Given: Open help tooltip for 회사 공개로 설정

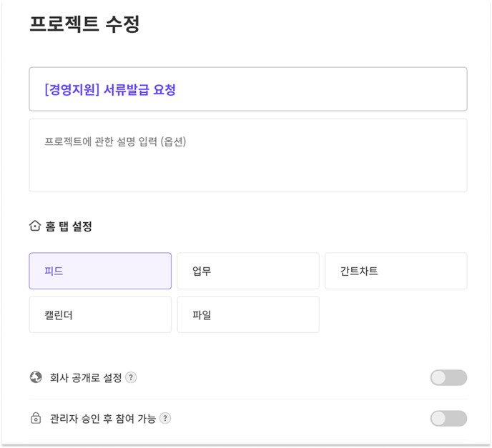Looking at the screenshot, I should pyautogui.click(x=131, y=377).
